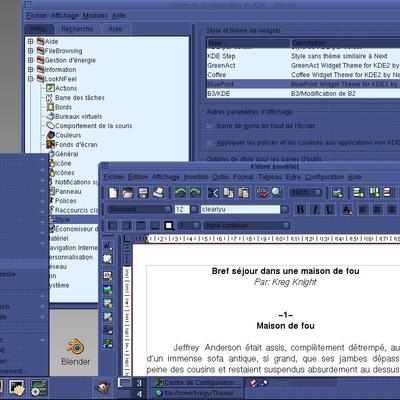
Task: Paste with the clipboard icon
Action: 244,193
